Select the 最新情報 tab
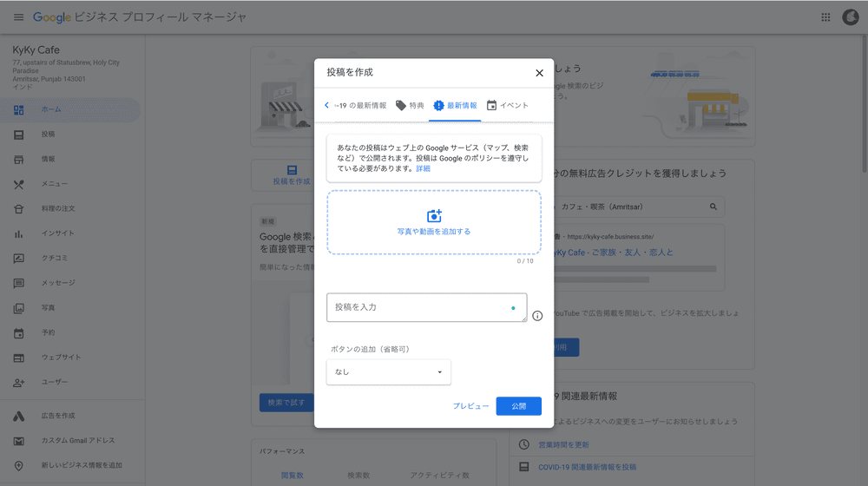 point(455,105)
